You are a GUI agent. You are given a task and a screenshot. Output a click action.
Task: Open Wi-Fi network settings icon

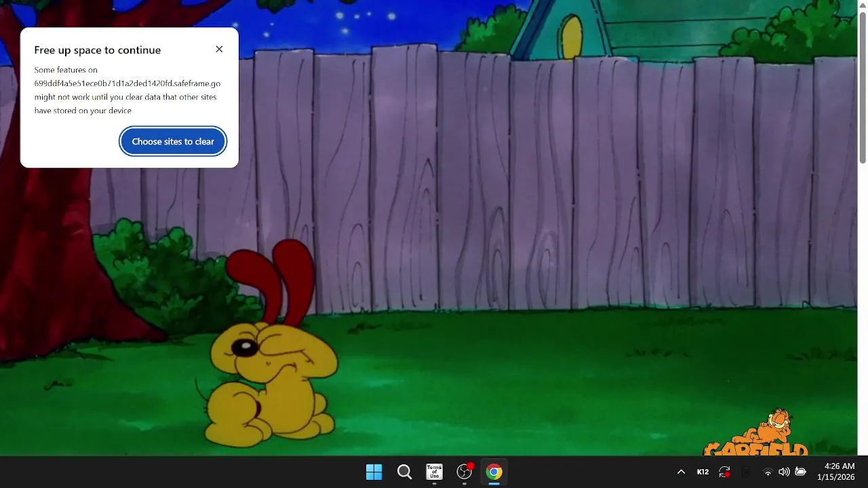[x=768, y=472]
